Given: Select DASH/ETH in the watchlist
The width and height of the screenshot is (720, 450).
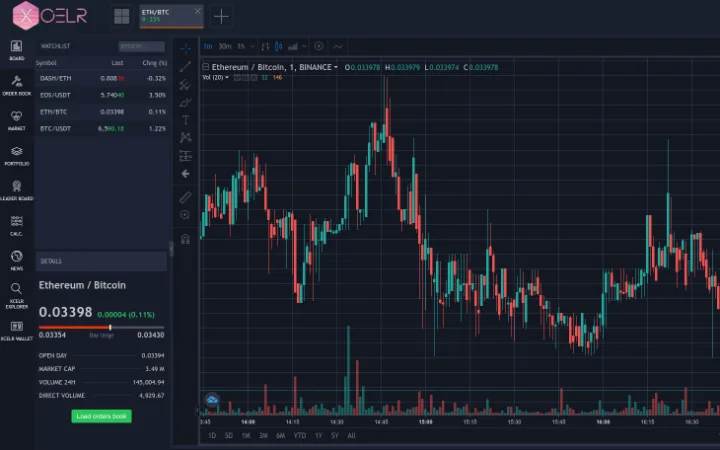Looking at the screenshot, I should 101,79.
